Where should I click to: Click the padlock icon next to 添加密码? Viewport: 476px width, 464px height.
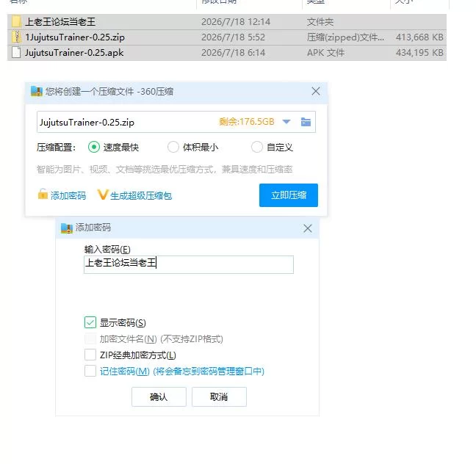pyautogui.click(x=43, y=195)
